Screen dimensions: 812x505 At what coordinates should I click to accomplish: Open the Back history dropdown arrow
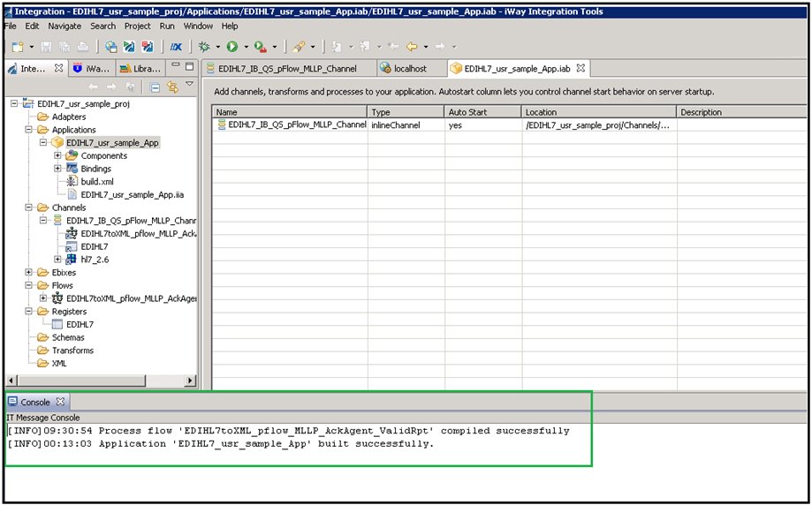(426, 47)
